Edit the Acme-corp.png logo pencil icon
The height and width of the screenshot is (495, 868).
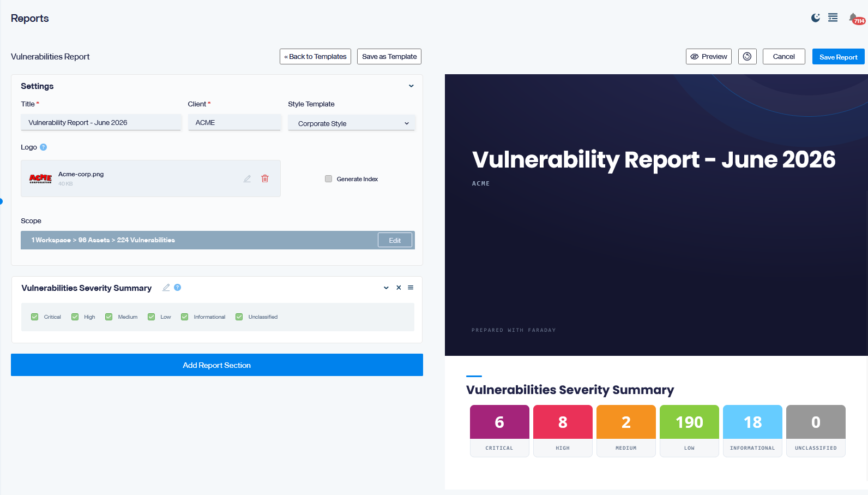(247, 179)
